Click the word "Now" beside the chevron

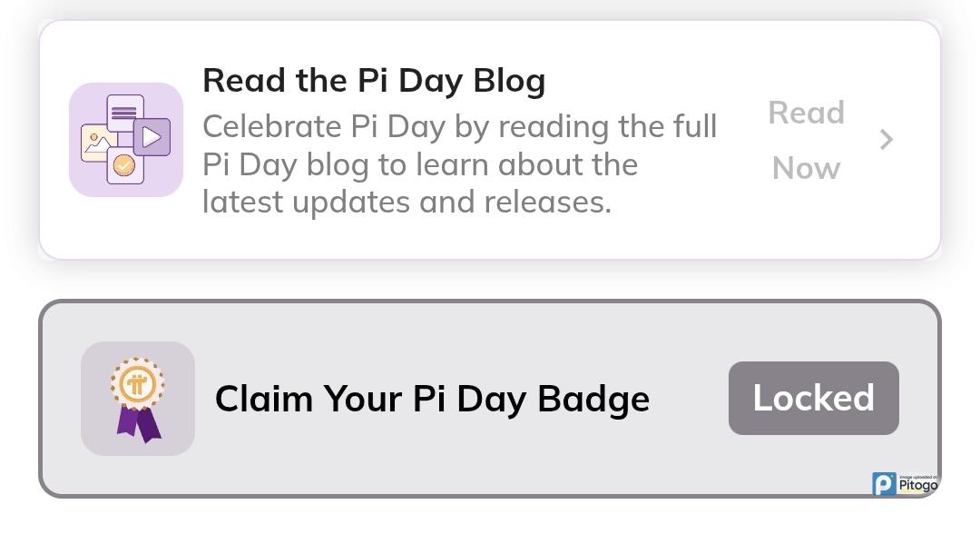(x=806, y=168)
